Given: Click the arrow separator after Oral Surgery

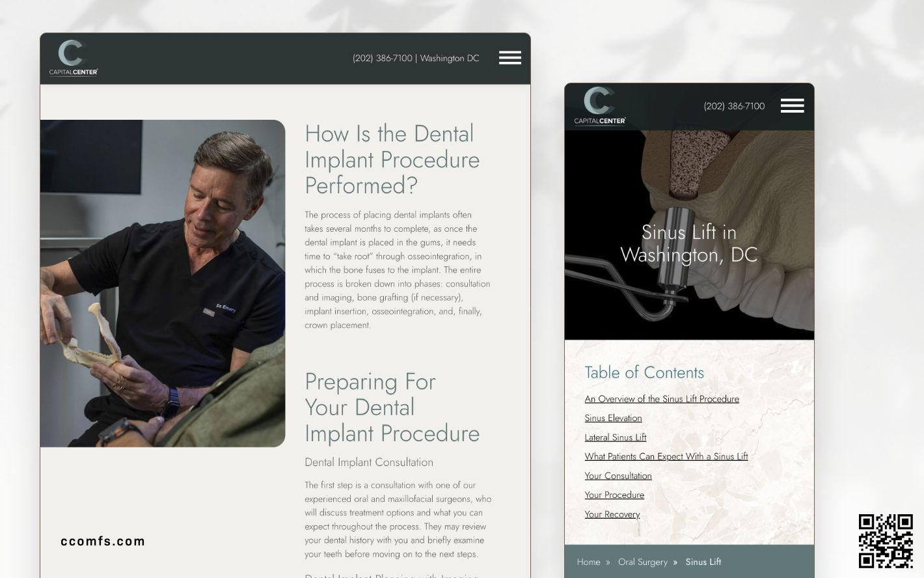Looking at the screenshot, I should 675,562.
